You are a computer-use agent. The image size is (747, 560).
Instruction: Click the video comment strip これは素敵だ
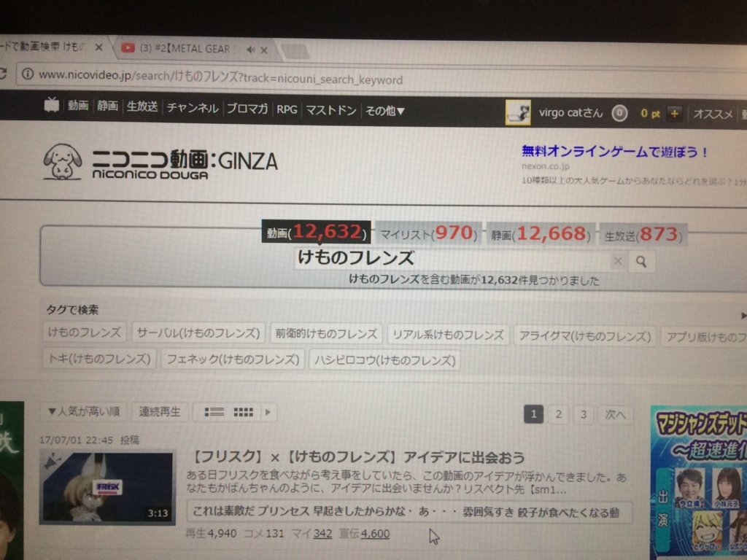pyautogui.click(x=409, y=512)
